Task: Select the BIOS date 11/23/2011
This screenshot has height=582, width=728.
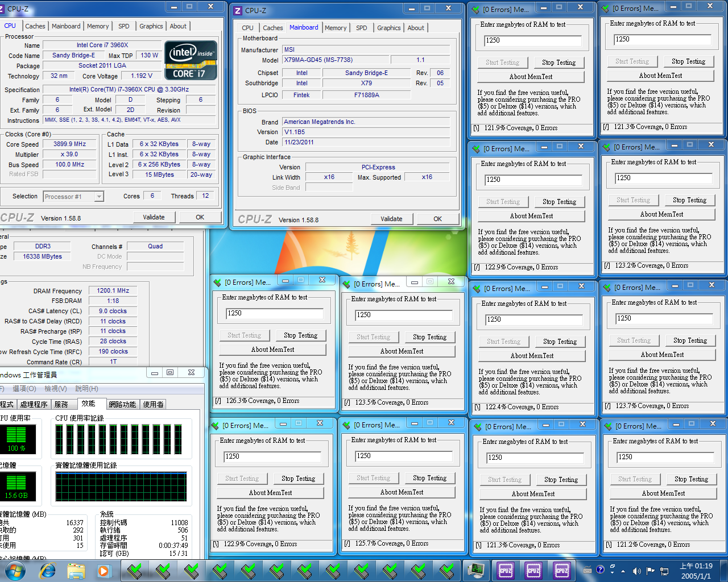Action: 366,143
